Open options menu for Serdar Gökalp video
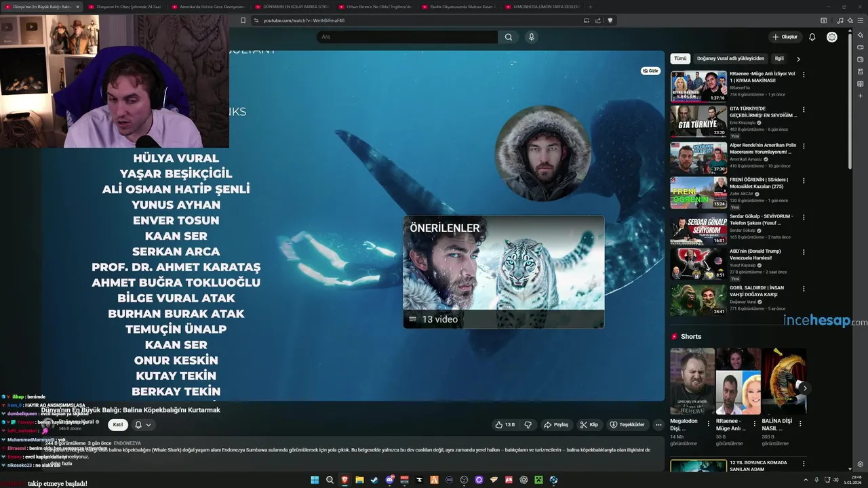The image size is (868, 488). point(804,217)
